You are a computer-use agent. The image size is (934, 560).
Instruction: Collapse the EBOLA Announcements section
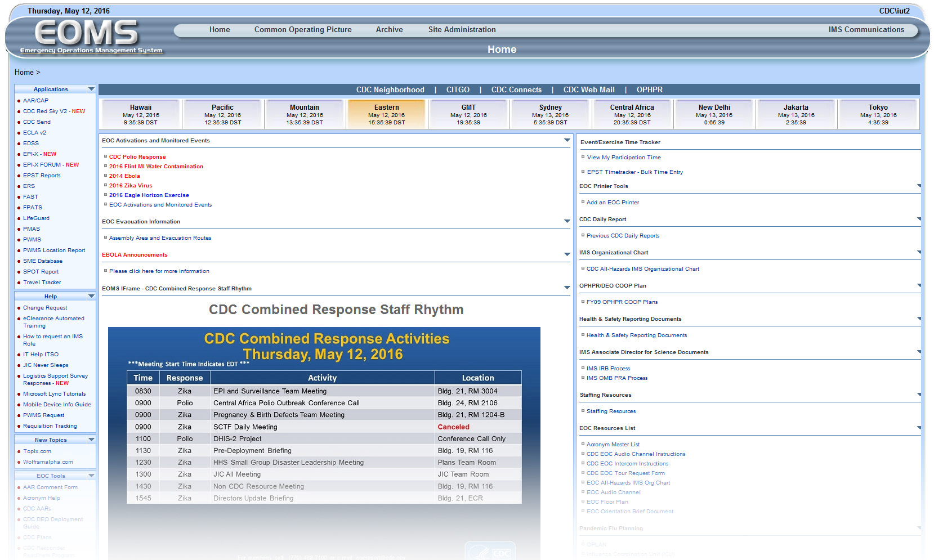567,255
